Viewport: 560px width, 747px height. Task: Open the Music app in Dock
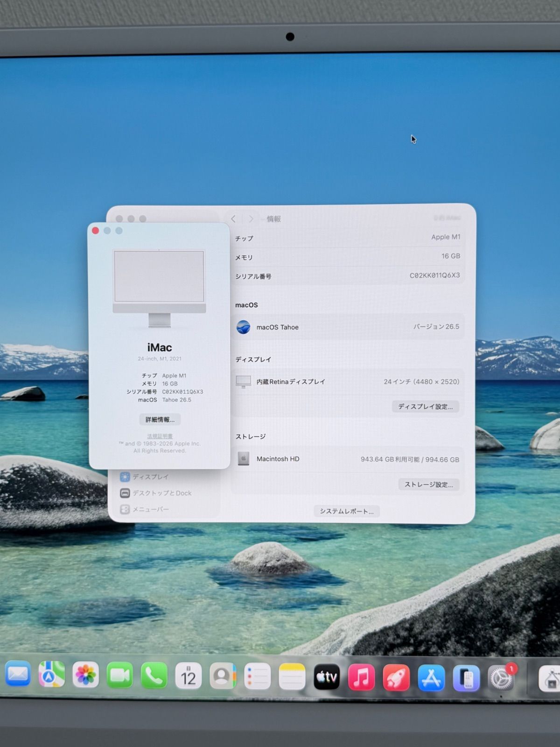pyautogui.click(x=361, y=677)
